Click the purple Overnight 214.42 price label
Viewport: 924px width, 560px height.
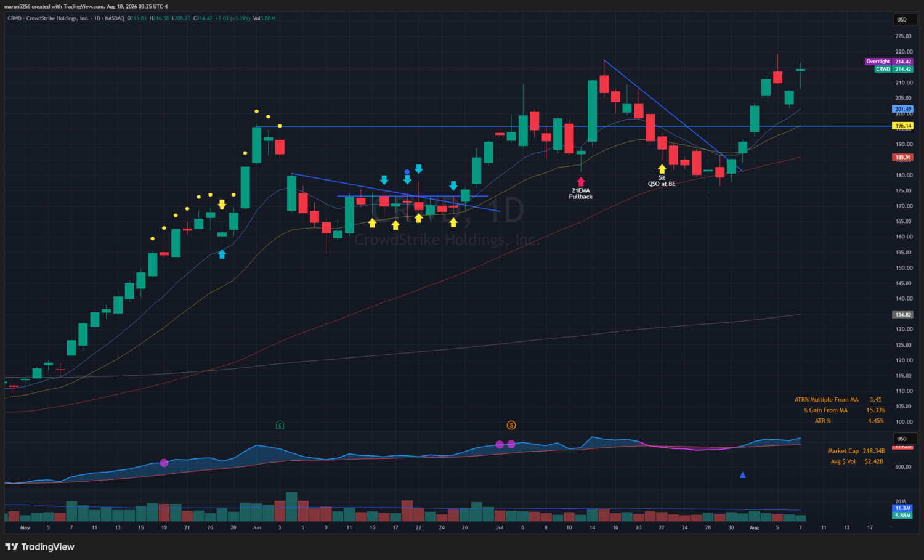click(x=889, y=62)
